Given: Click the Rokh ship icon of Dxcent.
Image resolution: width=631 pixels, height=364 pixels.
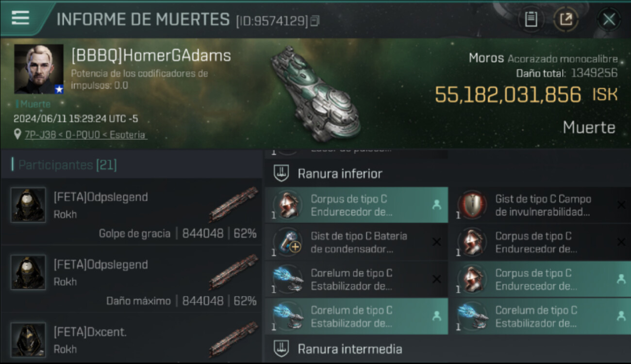Looking at the screenshot, I should pos(233,340).
